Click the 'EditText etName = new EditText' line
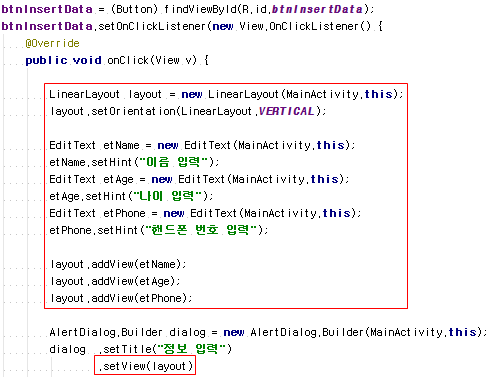The height and width of the screenshot is (377, 488). (202, 145)
